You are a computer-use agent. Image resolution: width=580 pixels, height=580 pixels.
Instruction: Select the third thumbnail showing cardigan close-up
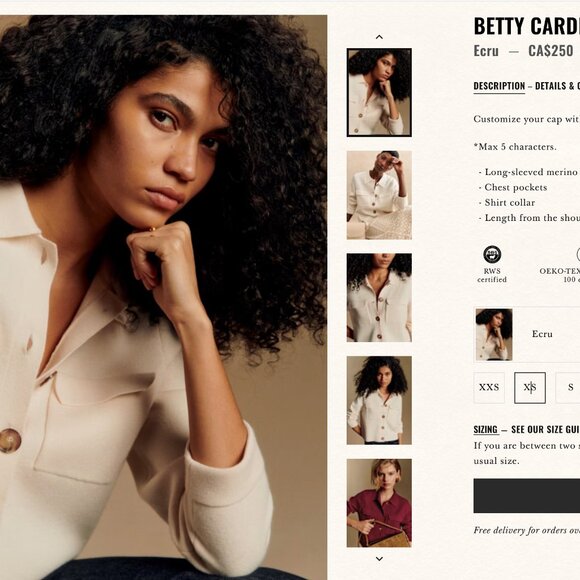coord(379,297)
